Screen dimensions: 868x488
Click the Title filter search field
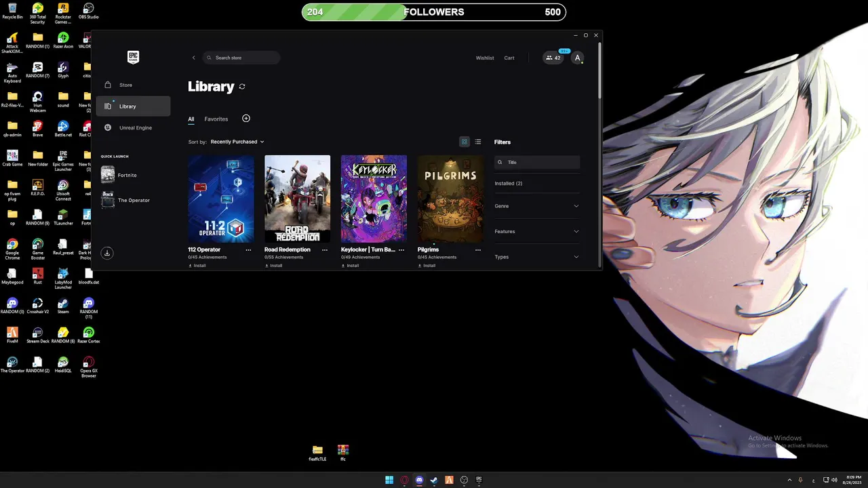click(x=537, y=162)
